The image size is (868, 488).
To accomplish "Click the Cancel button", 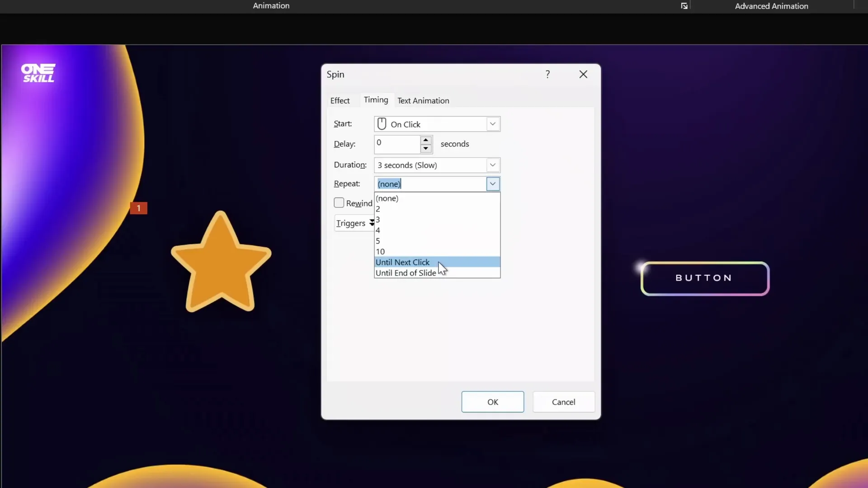I will point(563,402).
